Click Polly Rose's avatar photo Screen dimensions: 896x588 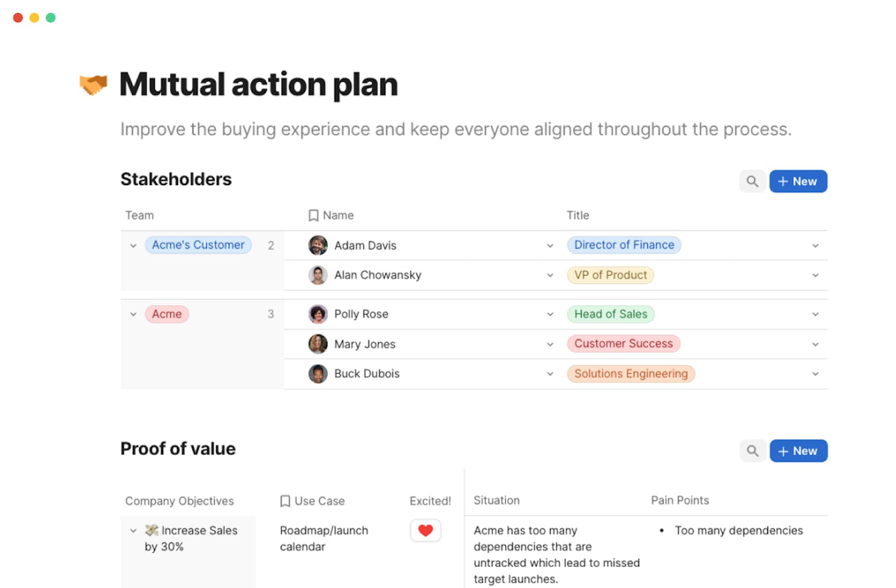[x=318, y=314]
